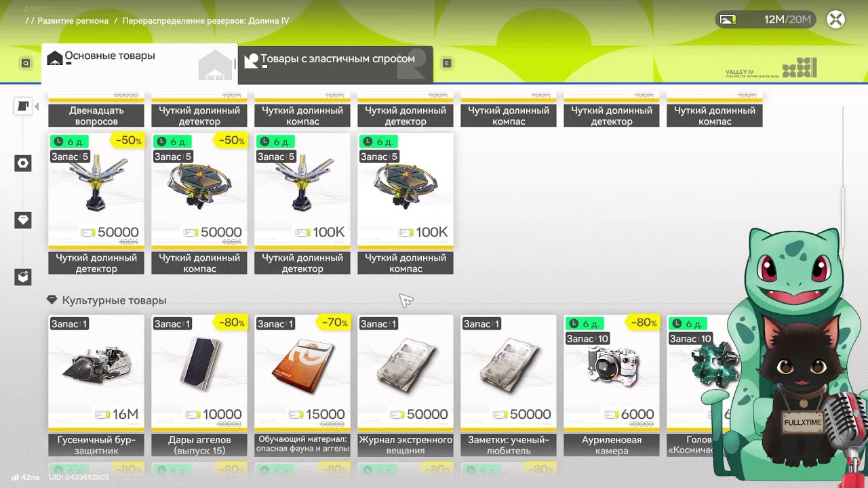This screenshot has height=488, width=868.
Task: Select the flag category icon in sidebar
Action: (x=23, y=106)
